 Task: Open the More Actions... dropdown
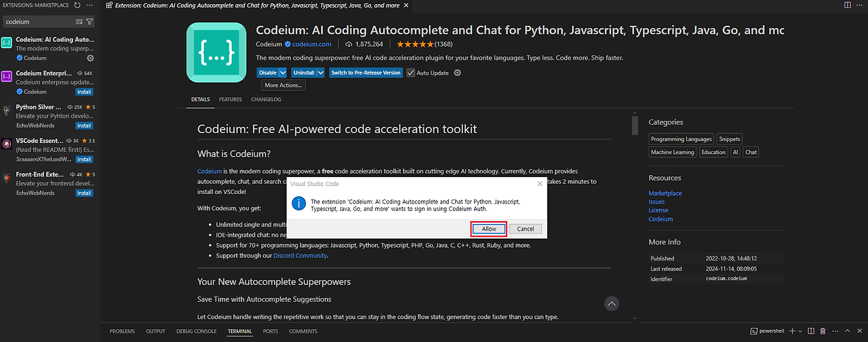(283, 85)
